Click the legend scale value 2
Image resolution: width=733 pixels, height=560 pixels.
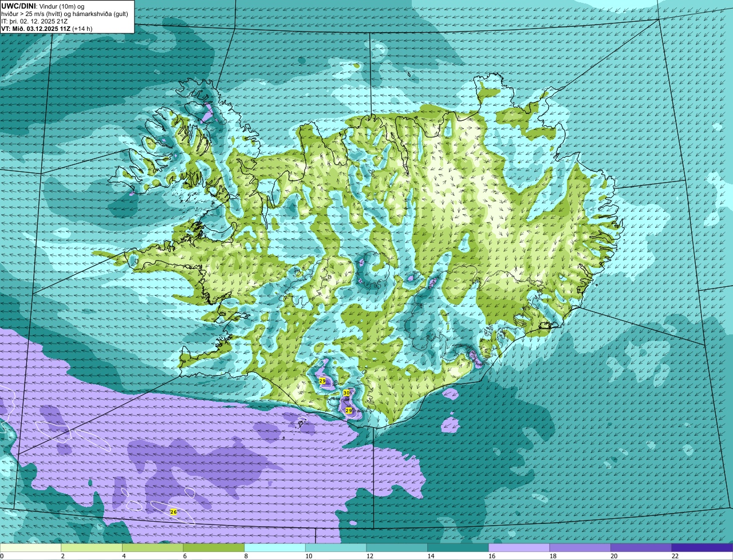62,556
